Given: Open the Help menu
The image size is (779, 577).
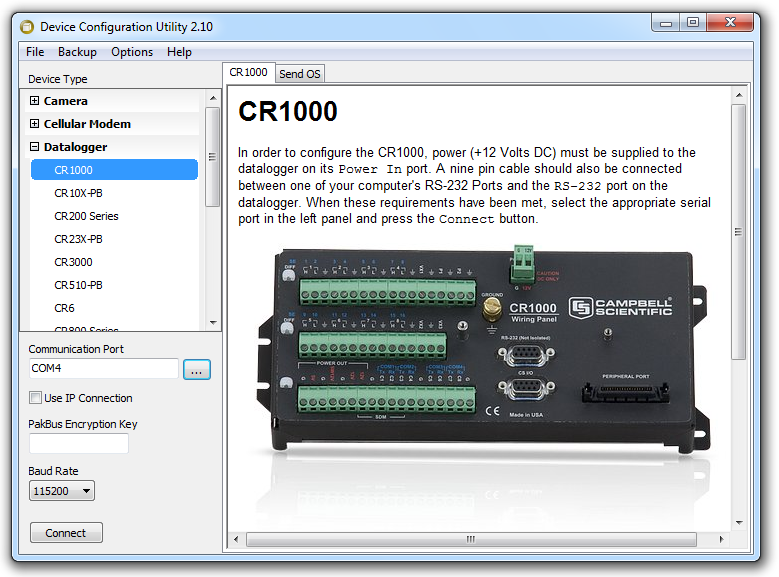Looking at the screenshot, I should pyautogui.click(x=179, y=52).
